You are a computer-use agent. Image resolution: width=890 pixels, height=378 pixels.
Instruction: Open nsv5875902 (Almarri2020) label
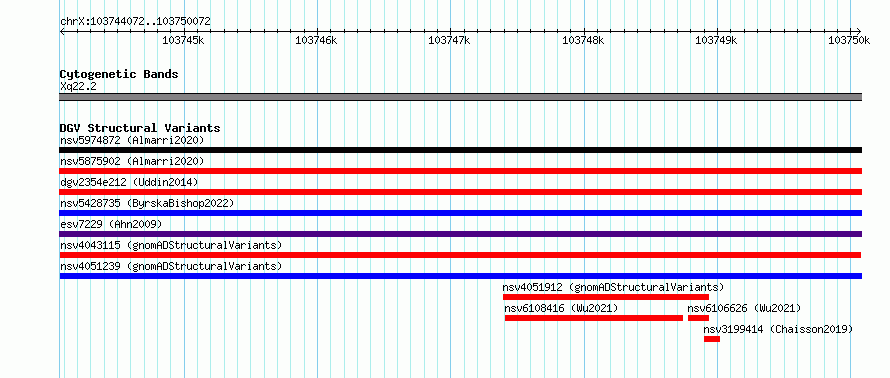pyautogui.click(x=132, y=161)
